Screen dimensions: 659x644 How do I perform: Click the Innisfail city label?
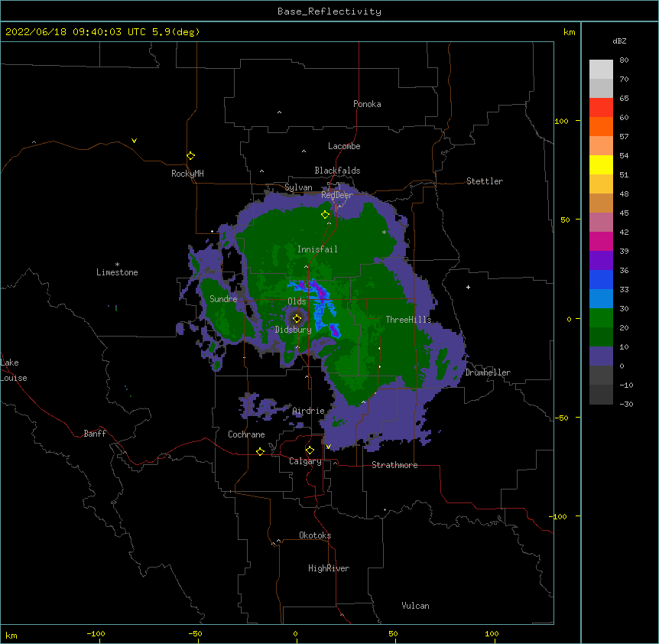(x=317, y=249)
